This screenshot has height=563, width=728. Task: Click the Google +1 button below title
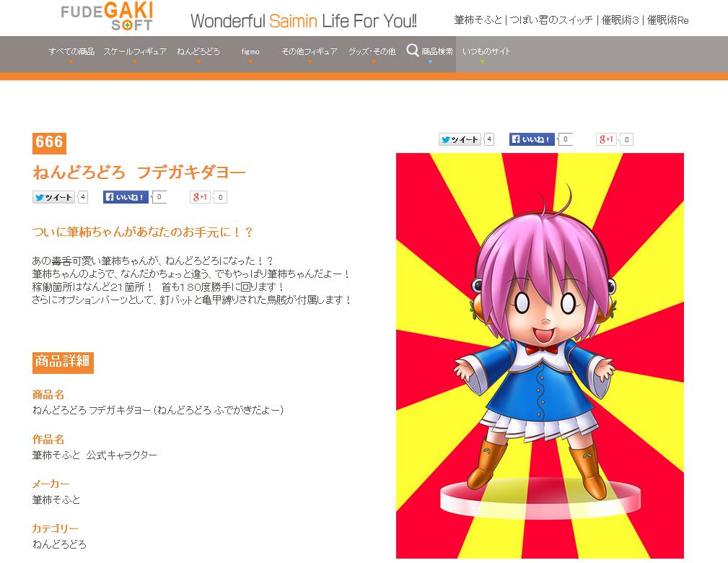tap(201, 197)
